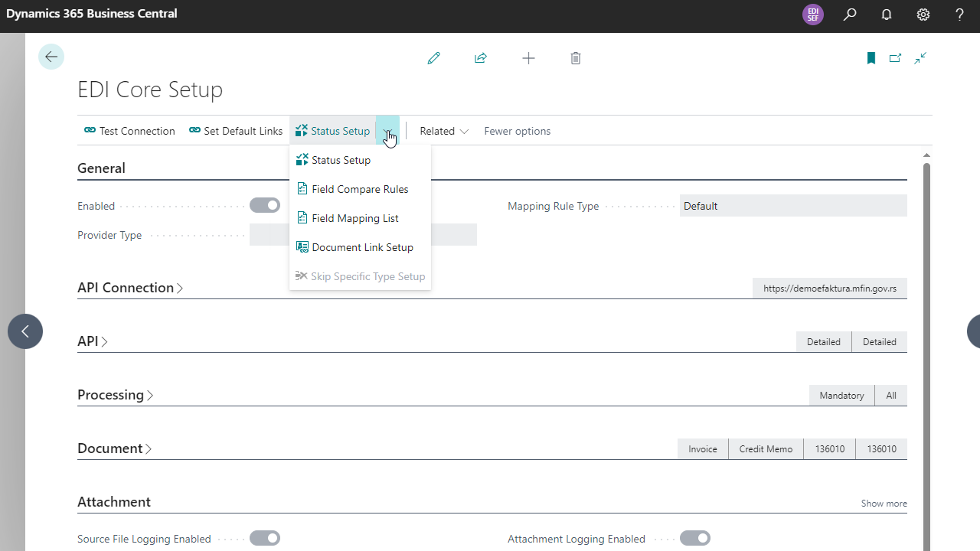Click the back arrow above EDI Core Setup
The height and width of the screenshot is (551, 980).
point(51,57)
